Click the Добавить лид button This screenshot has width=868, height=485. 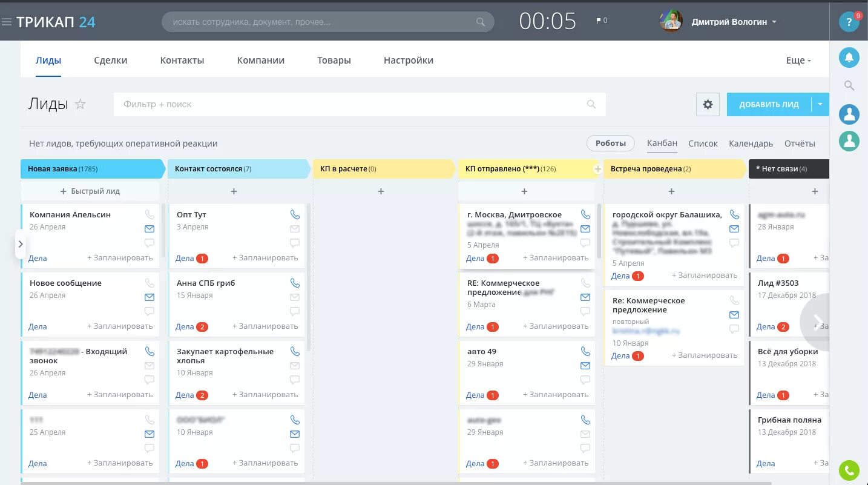pyautogui.click(x=769, y=104)
